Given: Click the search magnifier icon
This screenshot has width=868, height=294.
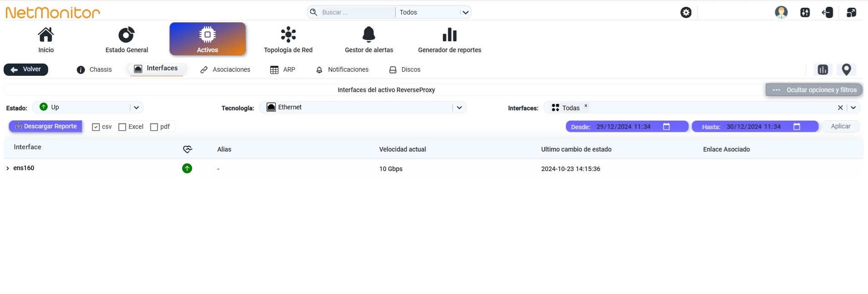Looking at the screenshot, I should point(313,12).
